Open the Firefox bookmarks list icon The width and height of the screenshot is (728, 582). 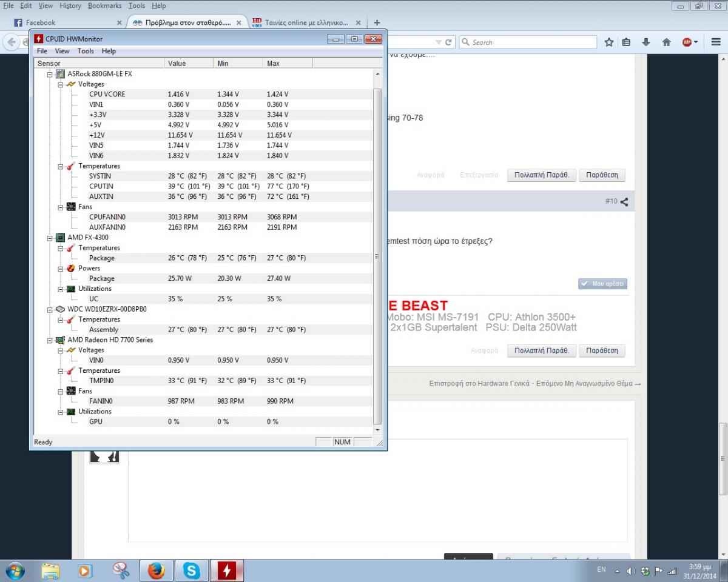pos(627,42)
